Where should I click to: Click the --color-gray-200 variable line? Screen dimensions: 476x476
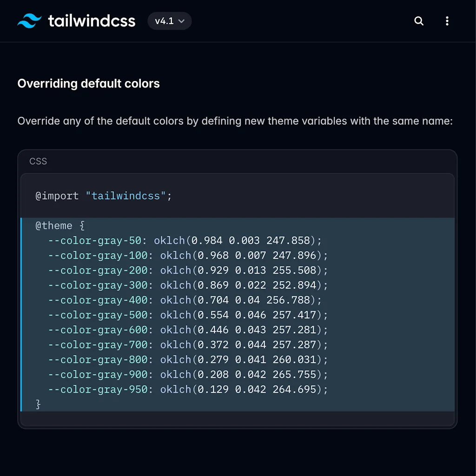coord(188,270)
